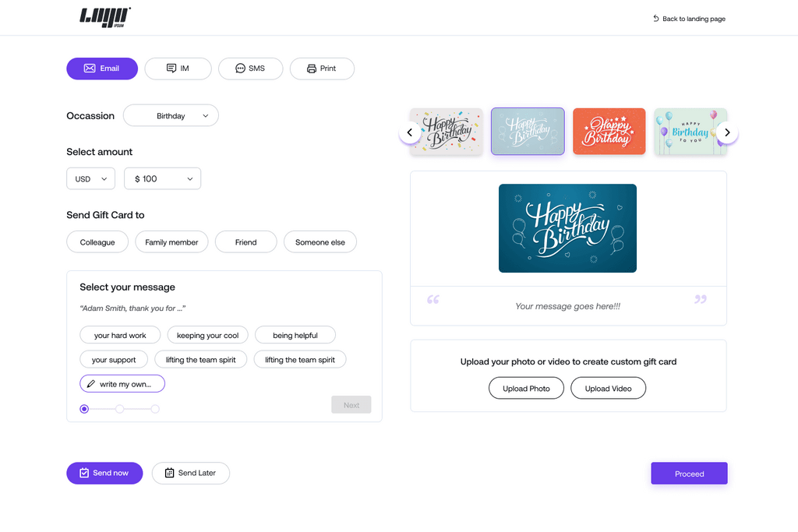
Task: Select the Email delivery tab
Action: 102,69
